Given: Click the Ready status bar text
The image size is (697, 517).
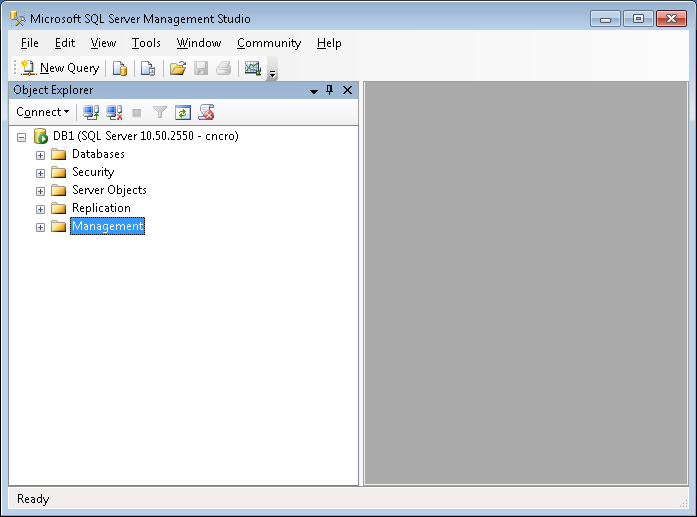Looking at the screenshot, I should 33,499.
